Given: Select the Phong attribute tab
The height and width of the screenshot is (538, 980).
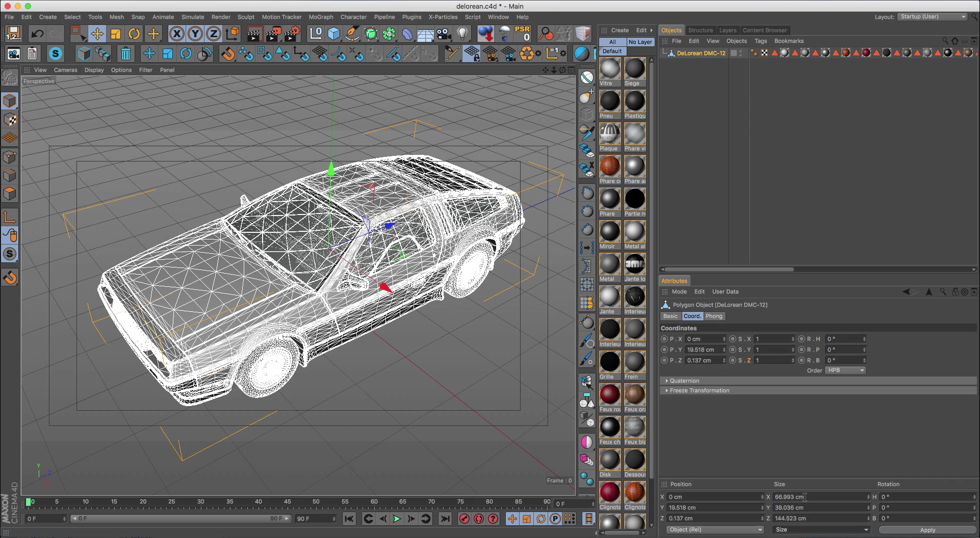Looking at the screenshot, I should [714, 316].
